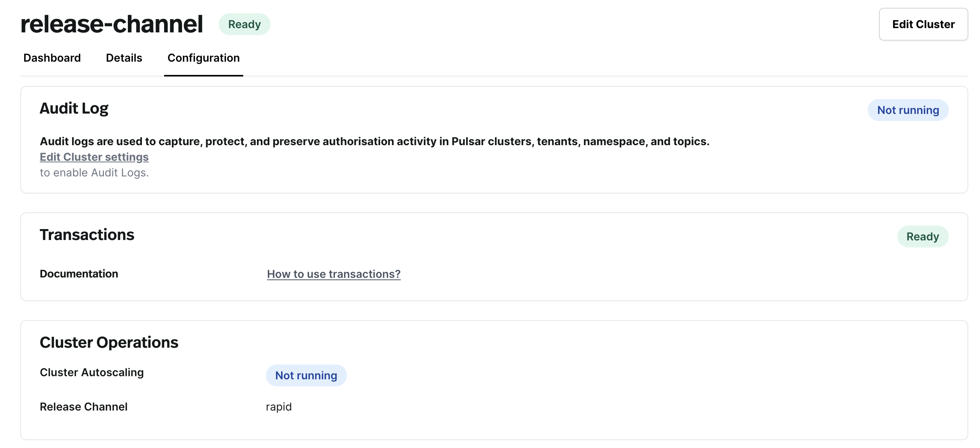The height and width of the screenshot is (448, 980).
Task: Click the Audit logs description sentence
Action: tap(374, 141)
